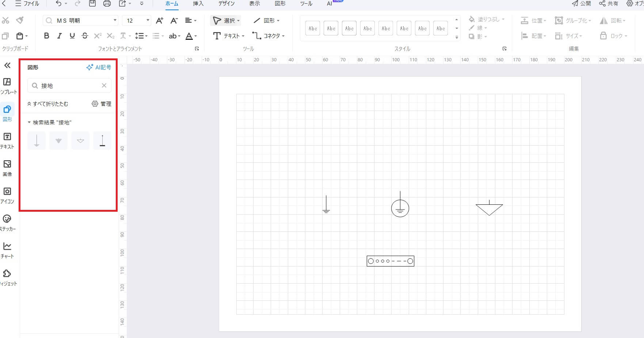Viewport: 644px width, 338px height.
Task: Toggle underline formatting
Action: tap(72, 36)
